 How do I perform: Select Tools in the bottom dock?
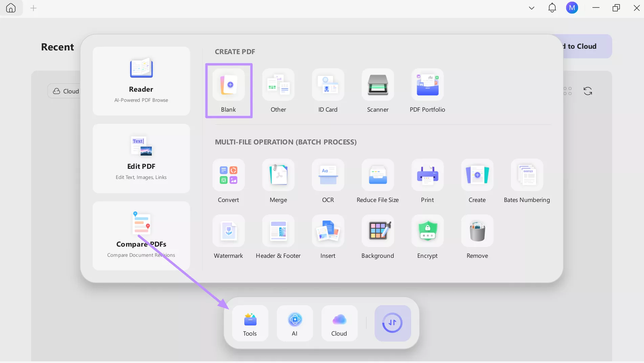pos(250,322)
